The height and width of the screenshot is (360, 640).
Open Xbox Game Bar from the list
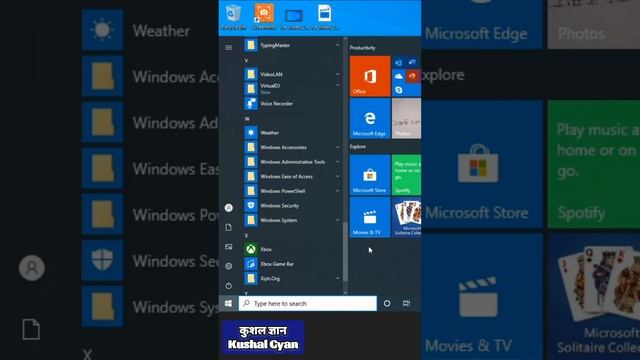click(292, 264)
